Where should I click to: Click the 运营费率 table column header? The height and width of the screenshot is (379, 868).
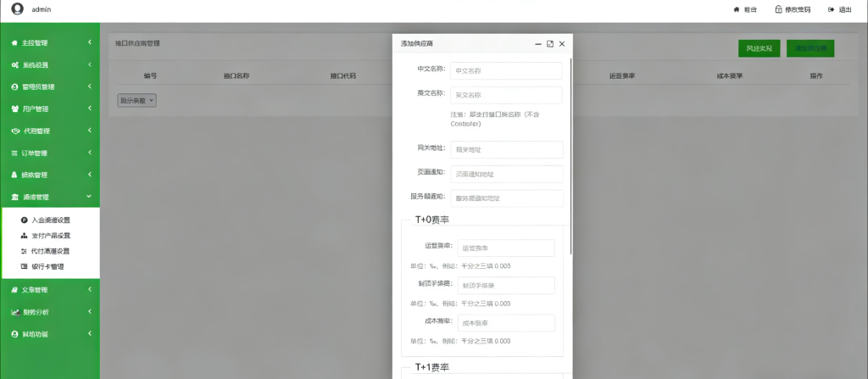(621, 76)
